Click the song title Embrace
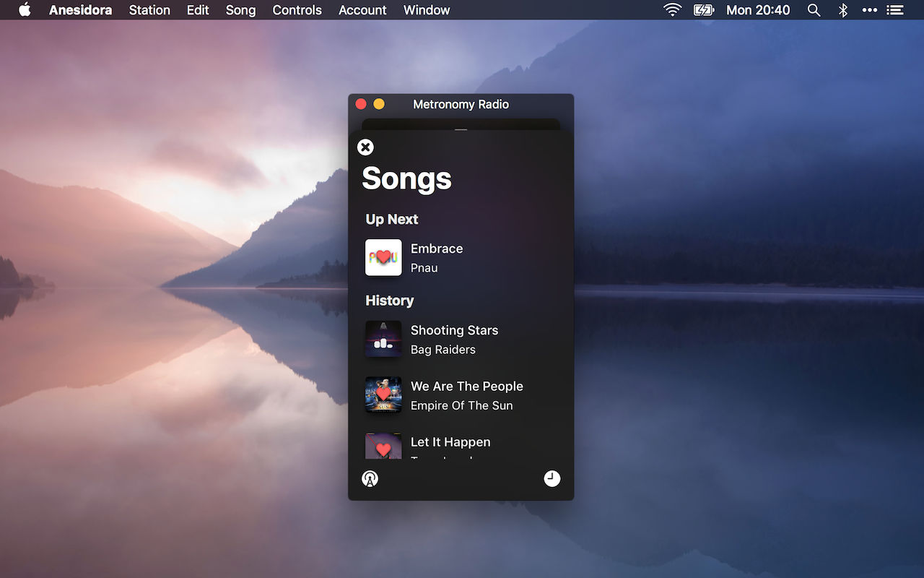Screen dimensions: 924x578 click(x=437, y=249)
